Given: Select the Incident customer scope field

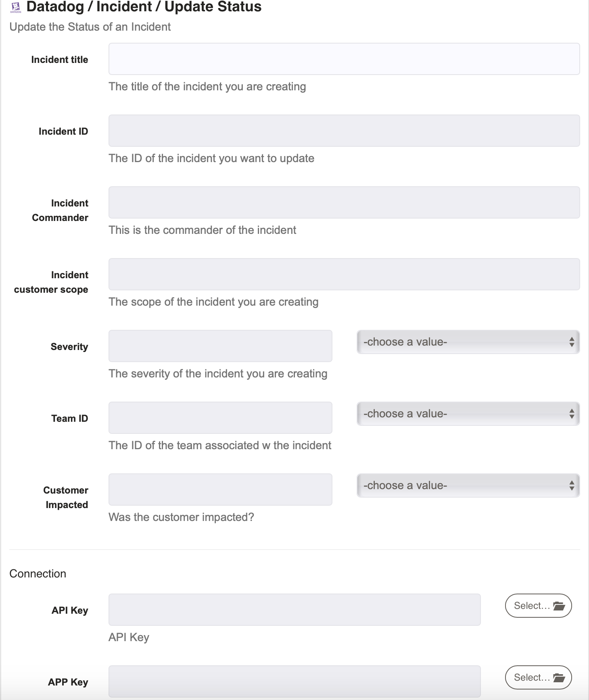Looking at the screenshot, I should (344, 274).
